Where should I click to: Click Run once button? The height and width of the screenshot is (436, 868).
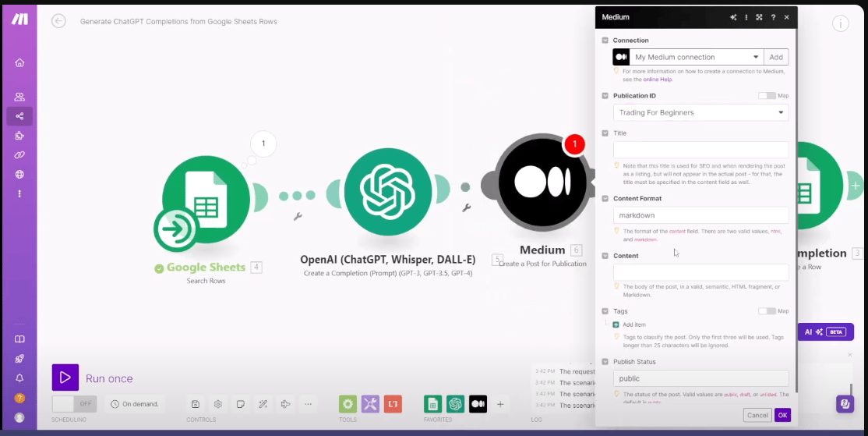(x=93, y=378)
